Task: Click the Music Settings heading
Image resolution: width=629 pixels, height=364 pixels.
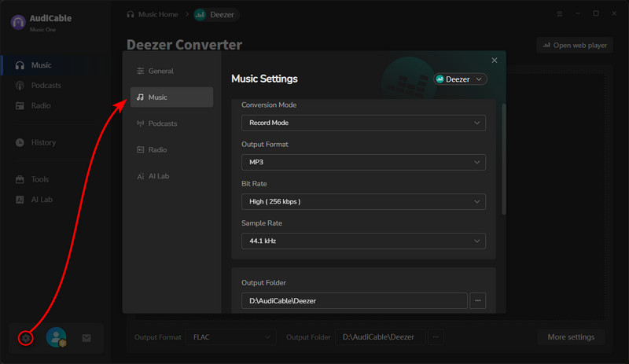Action: 264,79
